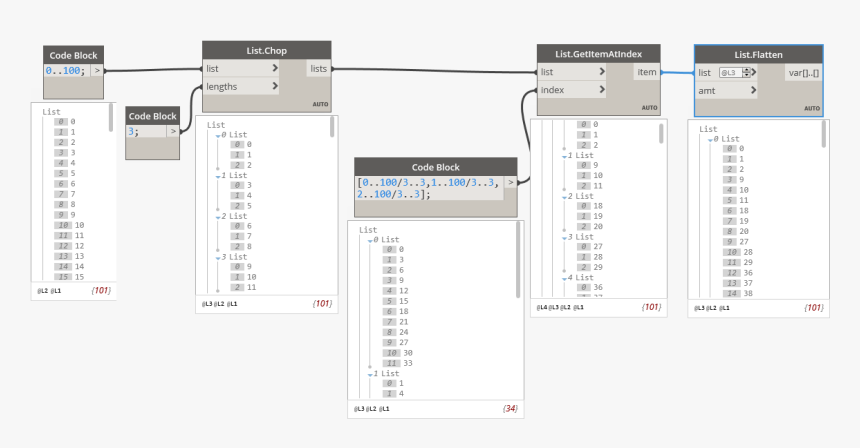Collapse '3 List' in GetItemAtIndex preview

tap(564, 237)
